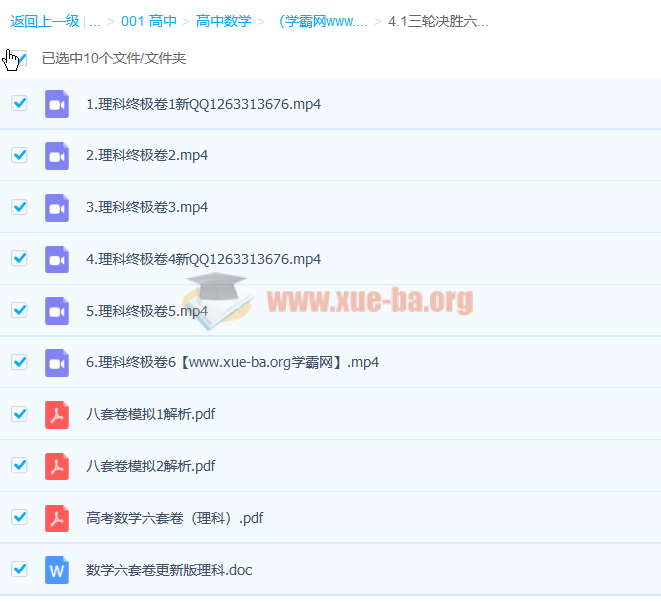
Task: Open file 6.理科终极卷6【www.xue-ba.org学霸网】.mp4
Action: click(x=232, y=363)
